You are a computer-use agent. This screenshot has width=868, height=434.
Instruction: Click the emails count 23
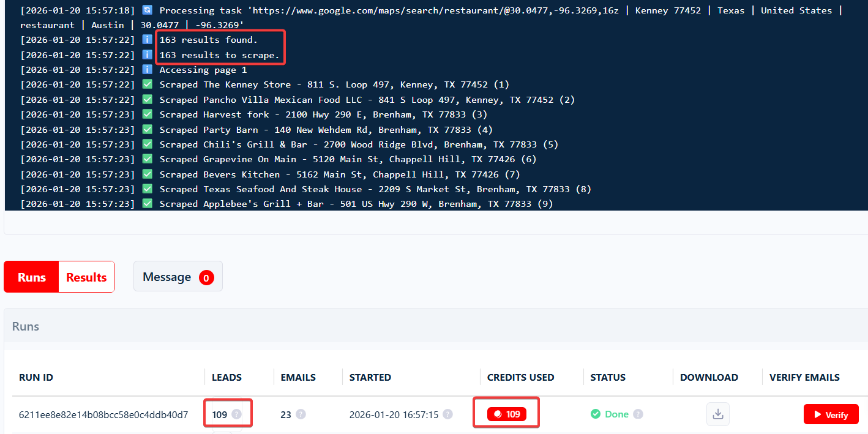(x=286, y=414)
